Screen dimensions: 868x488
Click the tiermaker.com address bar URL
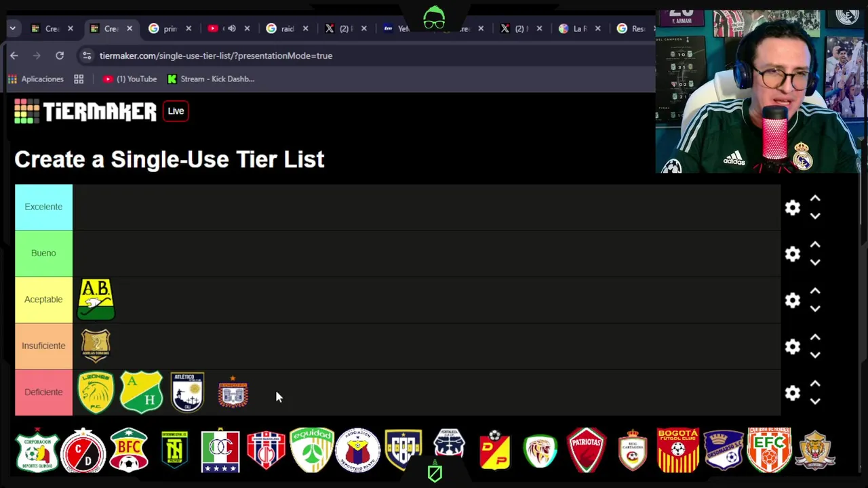[216, 56]
